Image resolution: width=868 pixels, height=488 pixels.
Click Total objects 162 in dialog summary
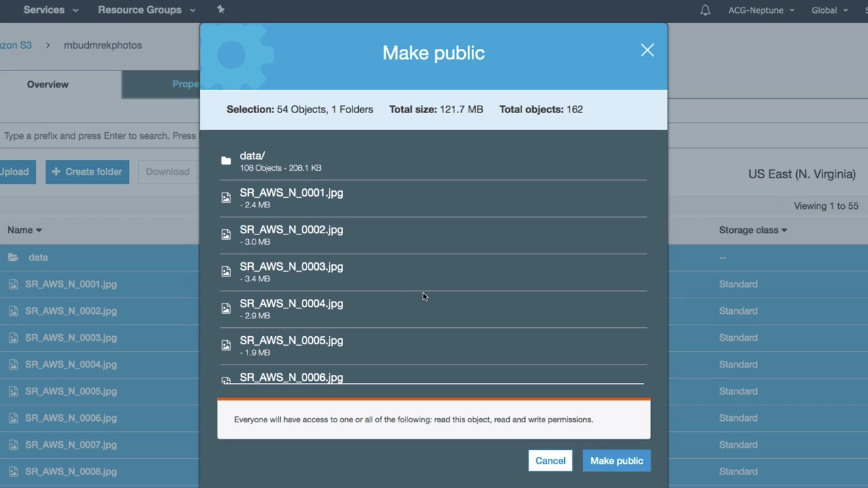(541, 110)
